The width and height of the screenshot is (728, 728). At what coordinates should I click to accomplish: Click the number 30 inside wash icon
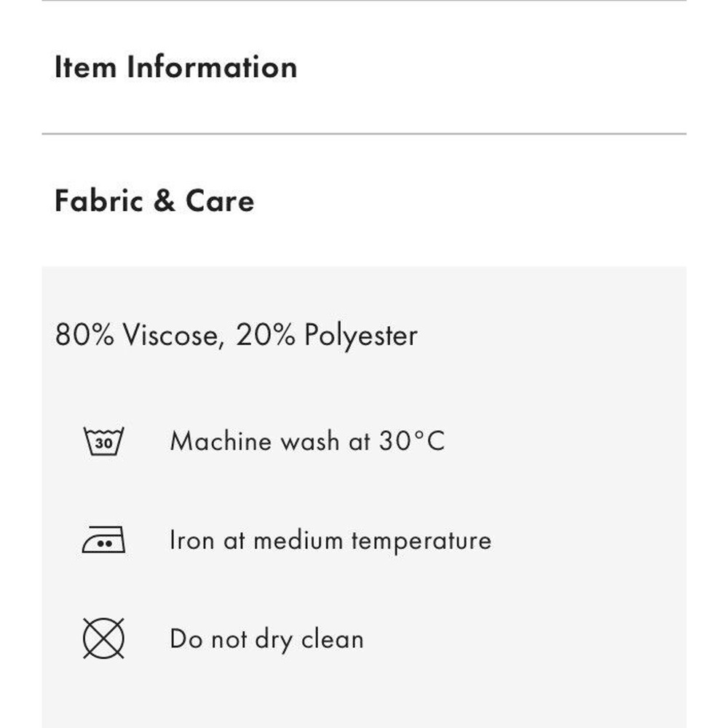103,443
